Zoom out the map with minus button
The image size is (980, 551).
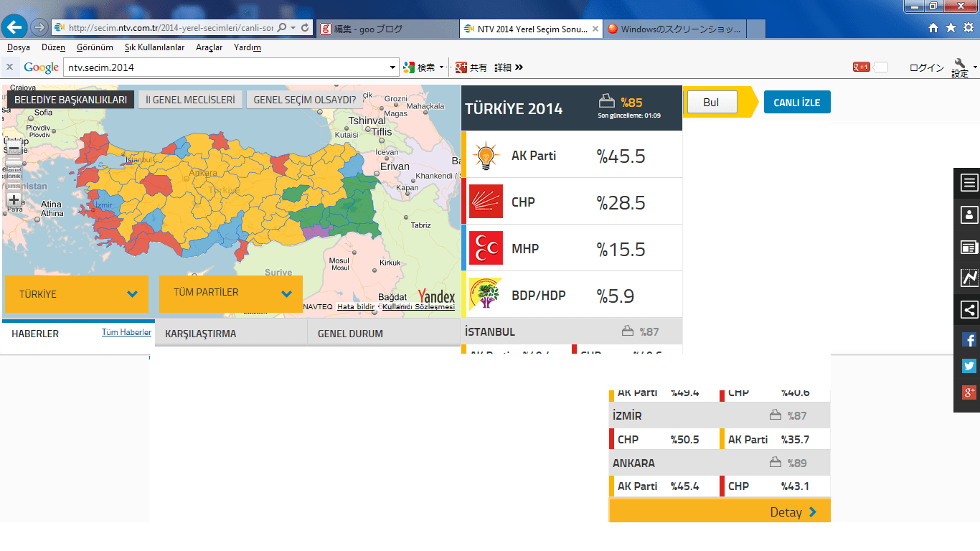point(14,149)
